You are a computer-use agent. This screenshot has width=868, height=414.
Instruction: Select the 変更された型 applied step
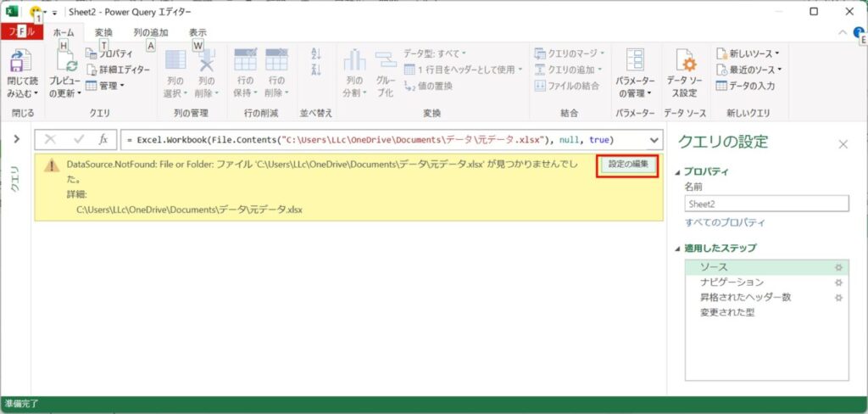tap(727, 313)
